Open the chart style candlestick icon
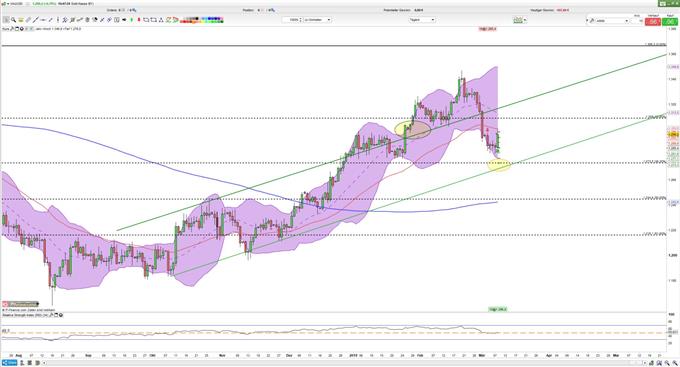The image size is (680, 367). [518, 20]
